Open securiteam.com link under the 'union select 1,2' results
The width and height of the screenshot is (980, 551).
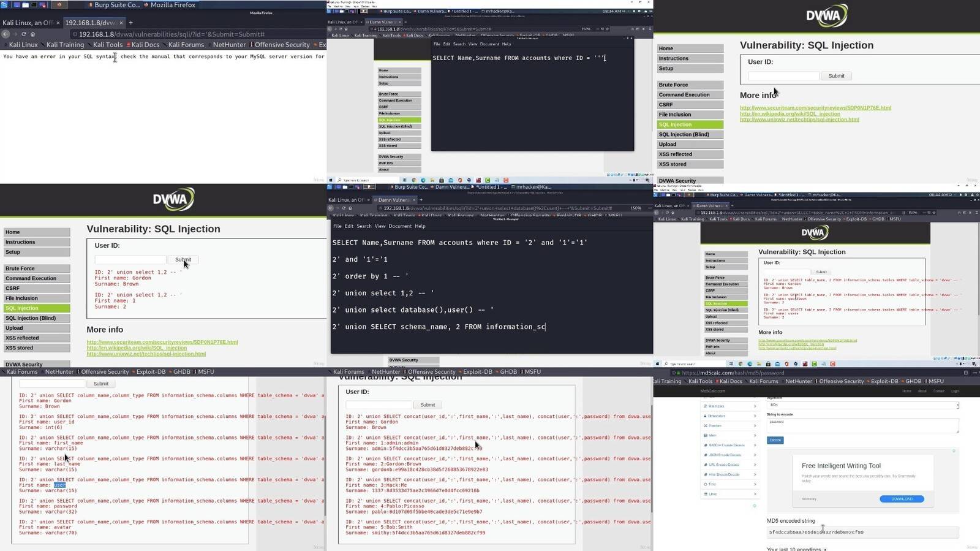pyautogui.click(x=162, y=342)
